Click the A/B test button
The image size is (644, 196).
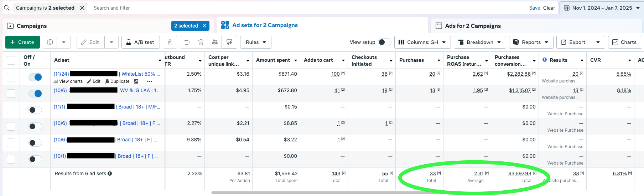coord(140,42)
